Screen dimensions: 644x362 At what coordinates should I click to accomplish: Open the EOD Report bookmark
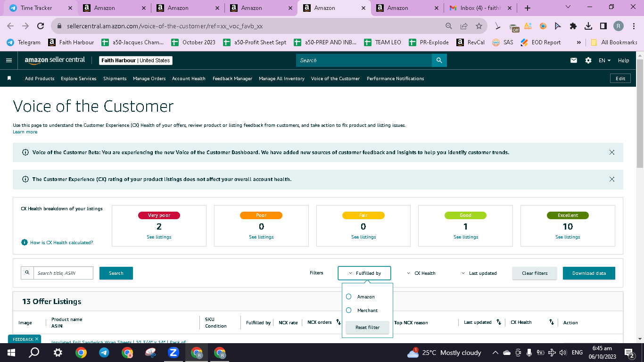coord(540,42)
